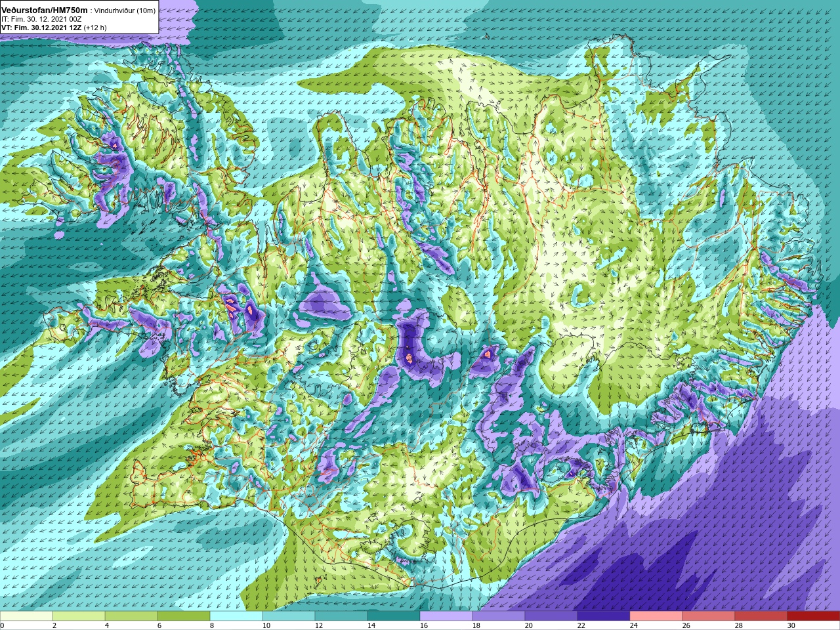Screen dimensions: 840x630
Task: Pick the pink swatch between 24 and 26
Action: coord(656,616)
